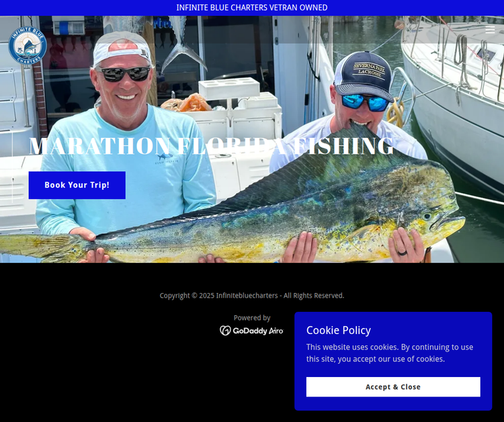Accept & Close the cookie policy
Viewport: 504px width, 422px height.
tap(393, 386)
